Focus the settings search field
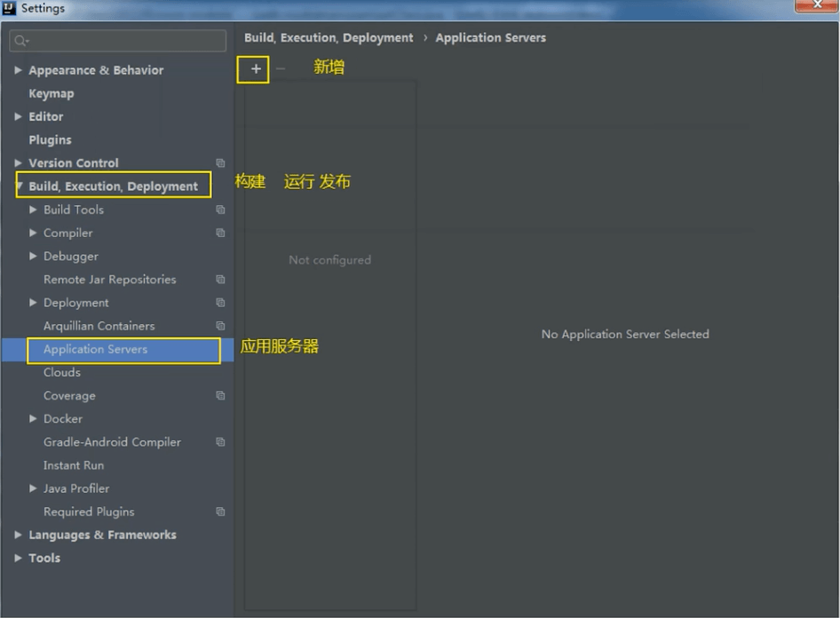The height and width of the screenshot is (618, 840). click(124, 41)
